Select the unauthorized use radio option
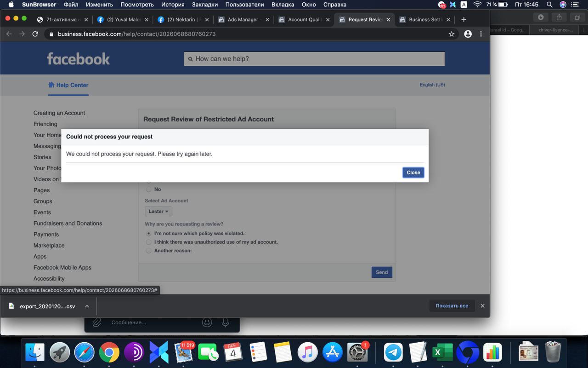The width and height of the screenshot is (588, 368). [x=148, y=242]
